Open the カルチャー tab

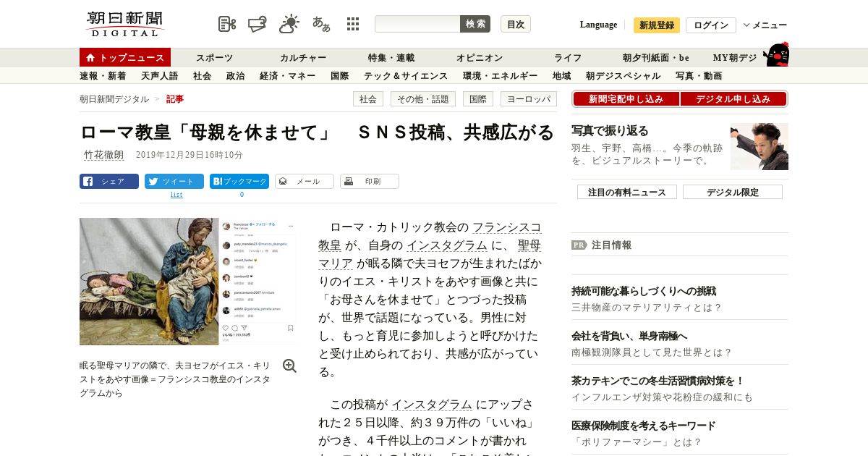tap(303, 57)
